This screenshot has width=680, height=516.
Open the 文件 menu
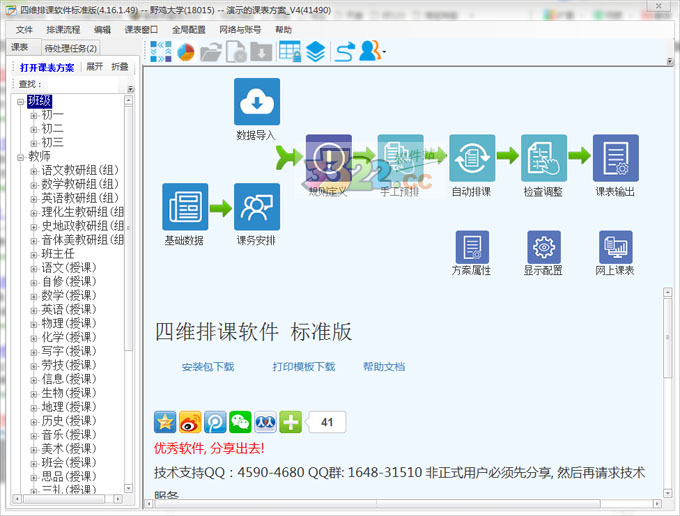coord(24,29)
